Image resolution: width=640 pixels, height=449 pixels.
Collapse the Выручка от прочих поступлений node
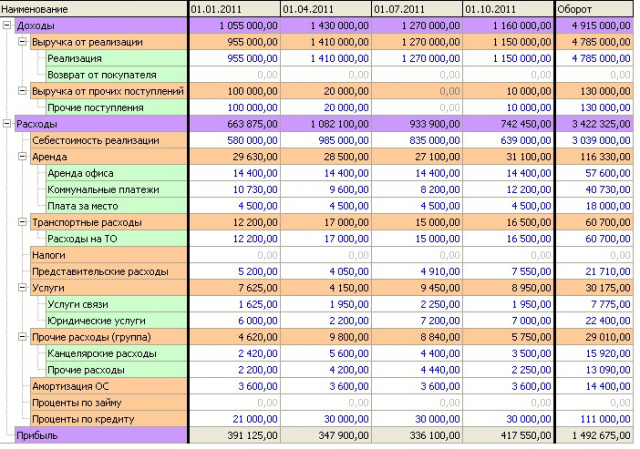pos(22,91)
